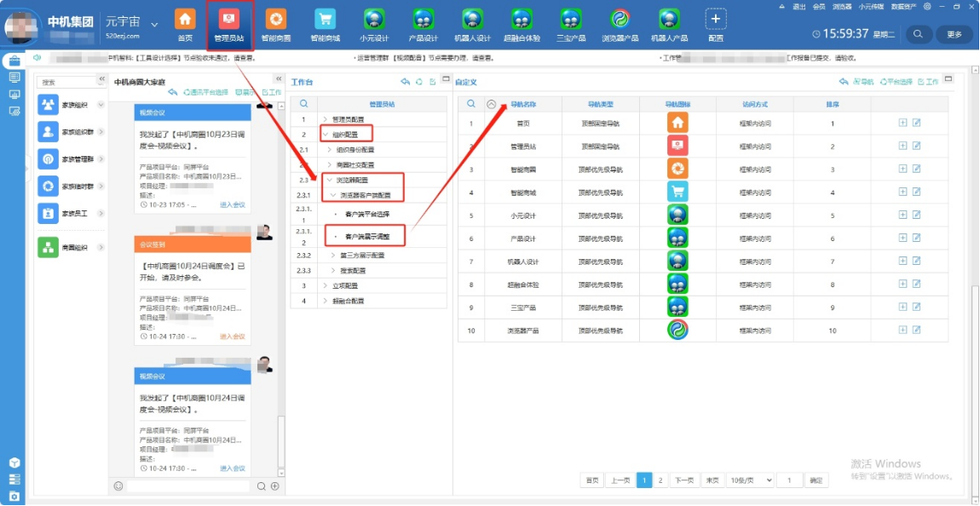Open the 智能商城 shopping cart icon
This screenshot has height=506, width=980.
click(x=325, y=20)
